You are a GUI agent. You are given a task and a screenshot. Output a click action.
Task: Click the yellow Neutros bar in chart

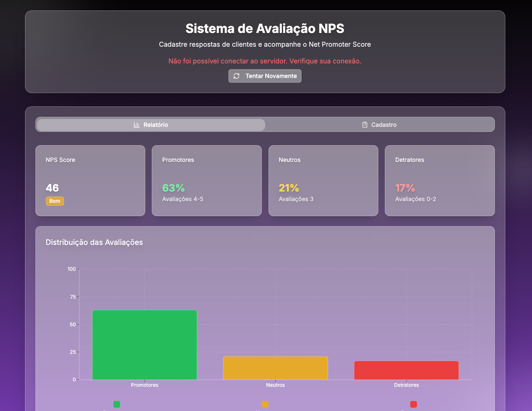coord(276,368)
